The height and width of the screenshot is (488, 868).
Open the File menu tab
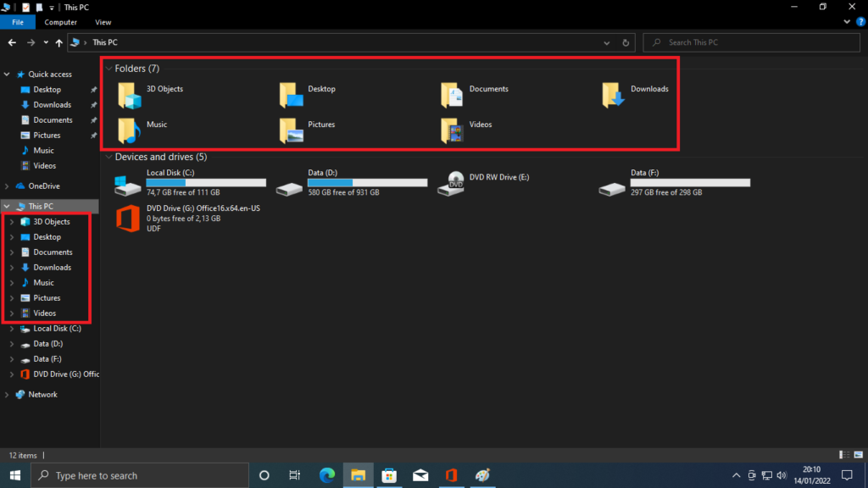pyautogui.click(x=18, y=22)
